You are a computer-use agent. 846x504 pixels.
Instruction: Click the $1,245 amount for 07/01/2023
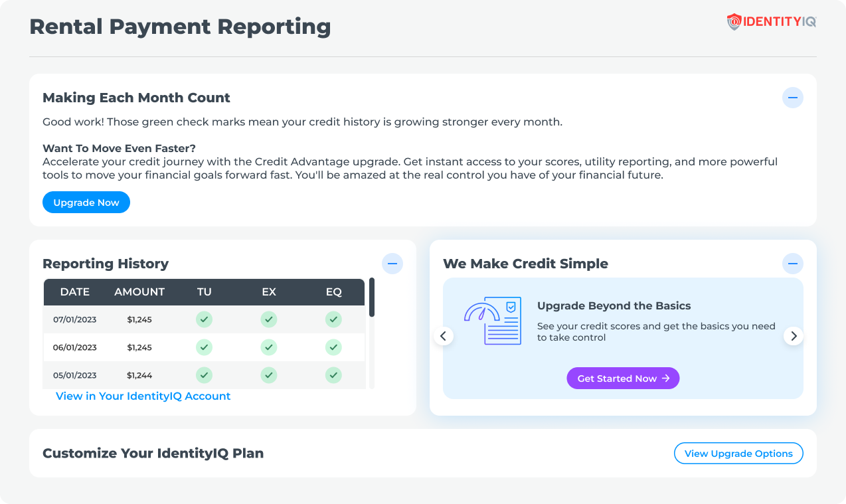pos(139,319)
